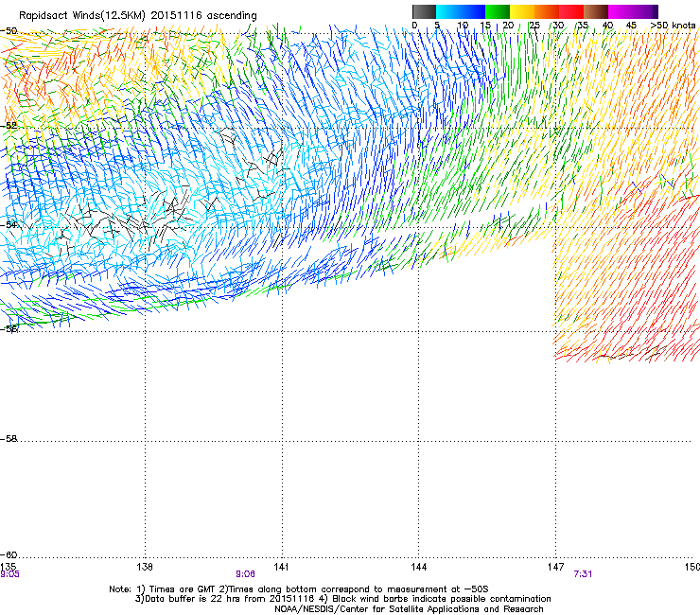Click the '147' longitude label

(x=556, y=567)
